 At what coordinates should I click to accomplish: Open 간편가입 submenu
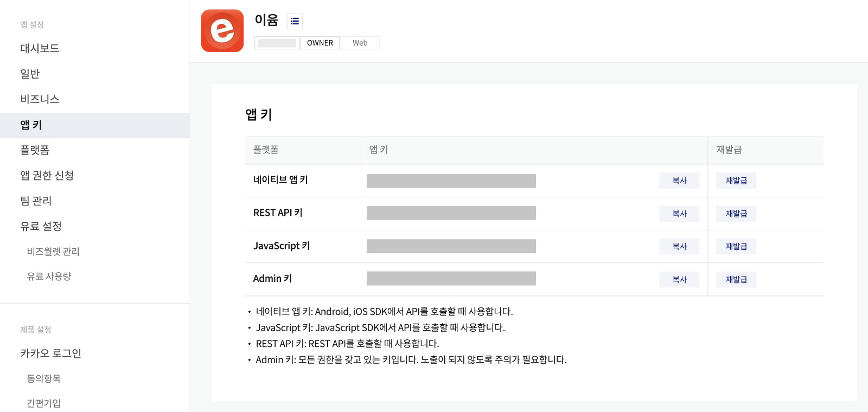(x=43, y=403)
